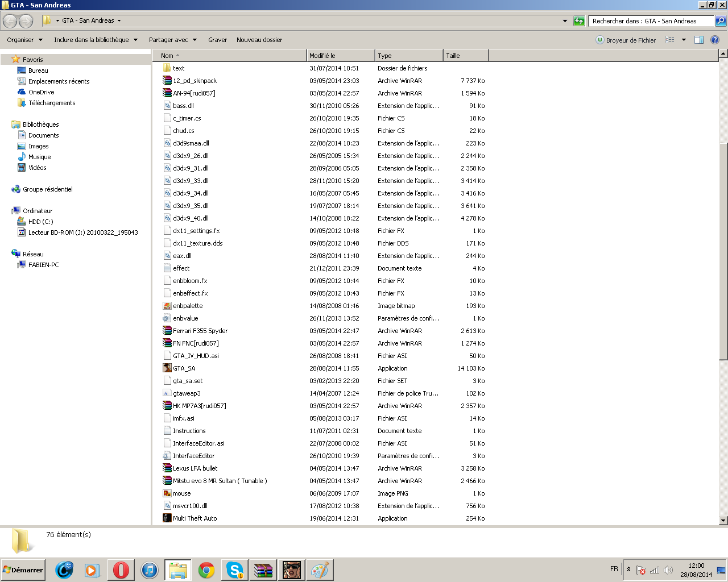Click the gtaweap3 font file icon
The width and height of the screenshot is (728, 582).
click(167, 393)
